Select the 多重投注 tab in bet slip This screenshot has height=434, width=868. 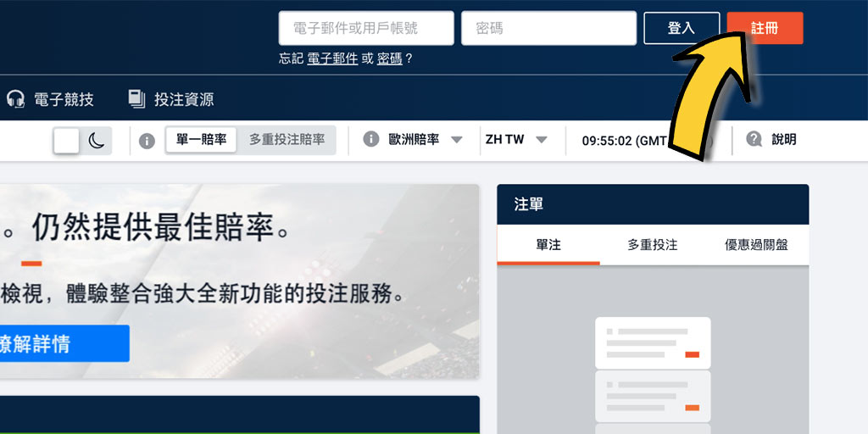[652, 245]
